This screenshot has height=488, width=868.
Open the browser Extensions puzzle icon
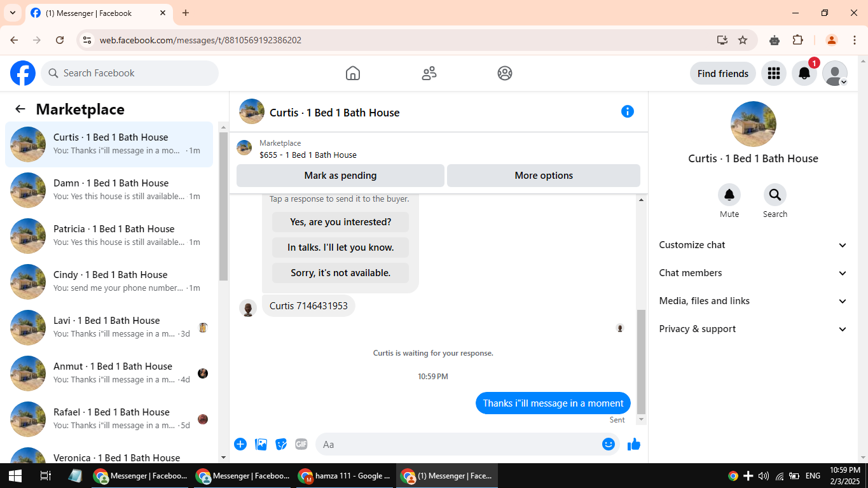coord(798,40)
